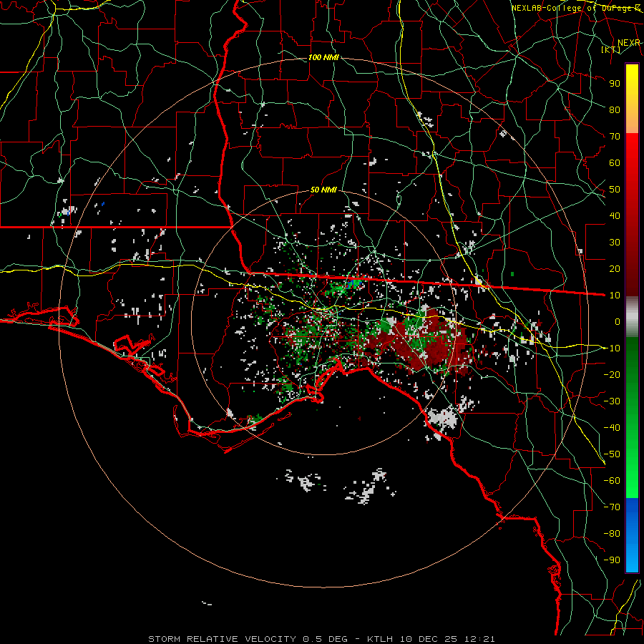This screenshot has height=644, width=644.
Task: Click the 12:21 timestamp in footer
Action: click(x=479, y=639)
